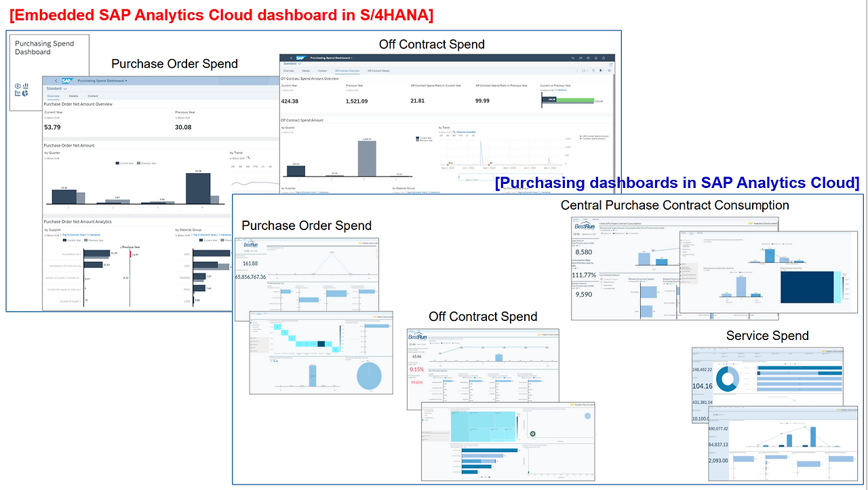
Task: Click the star favorite icon in Off Contract Spend toolbar
Action: [609, 71]
